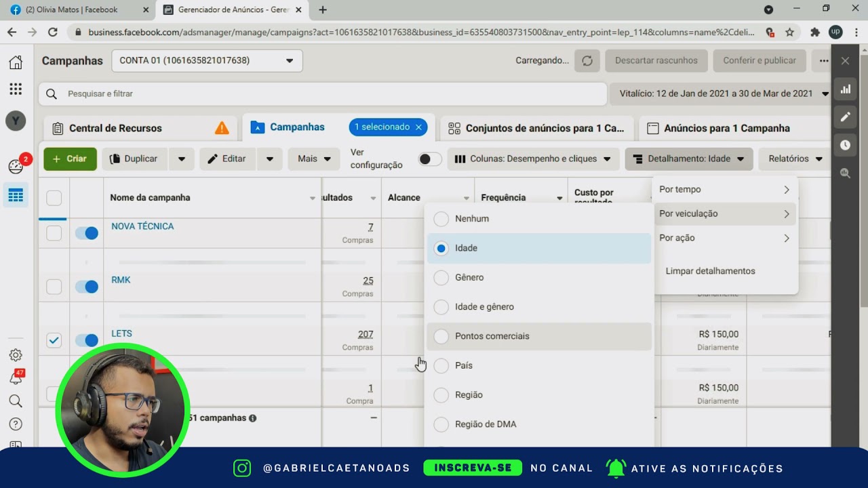Viewport: 868px width, 488px height.
Task: Refresh the campaigns table data
Action: point(587,60)
